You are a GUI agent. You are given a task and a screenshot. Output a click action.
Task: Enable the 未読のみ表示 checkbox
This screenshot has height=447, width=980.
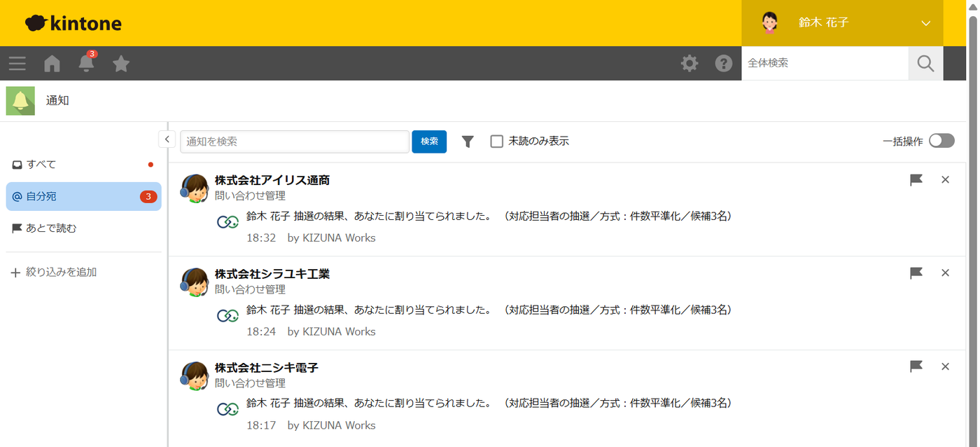pos(497,142)
